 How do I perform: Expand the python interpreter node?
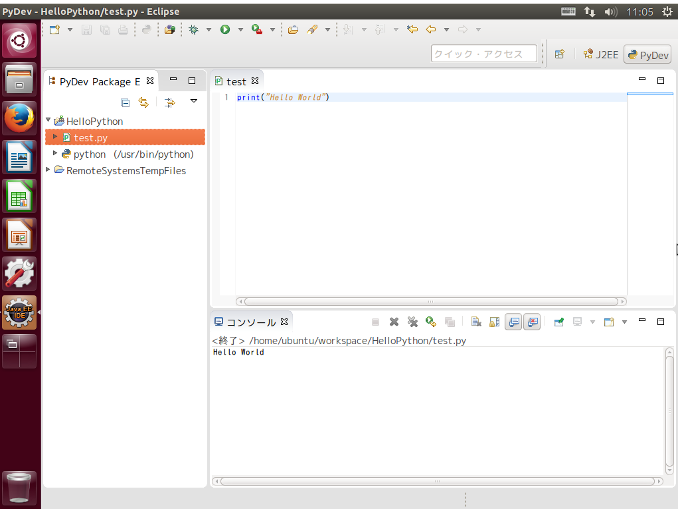tap(55, 153)
